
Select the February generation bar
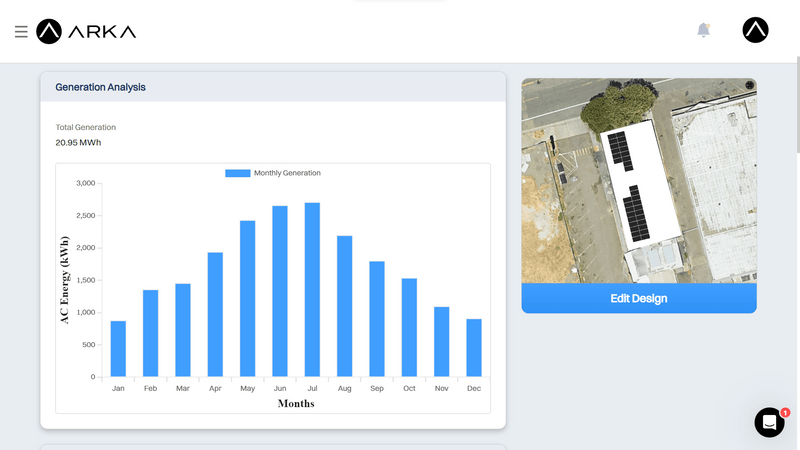tap(151, 333)
